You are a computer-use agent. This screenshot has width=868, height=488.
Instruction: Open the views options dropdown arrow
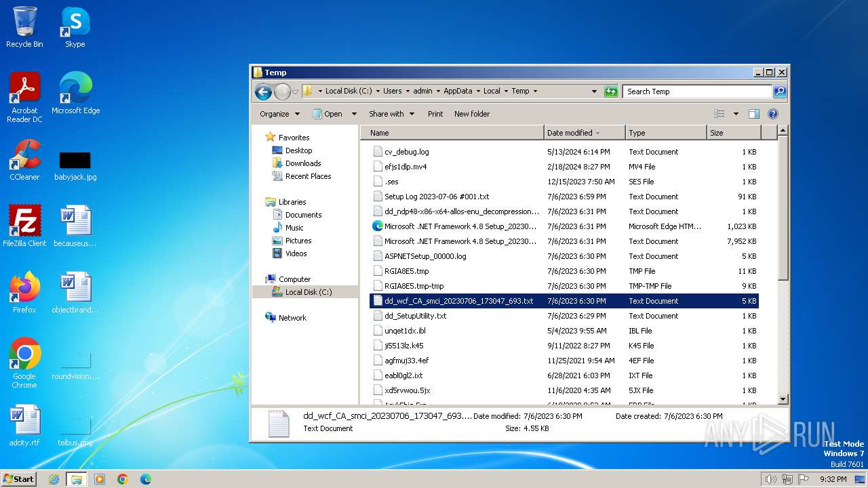[736, 114]
